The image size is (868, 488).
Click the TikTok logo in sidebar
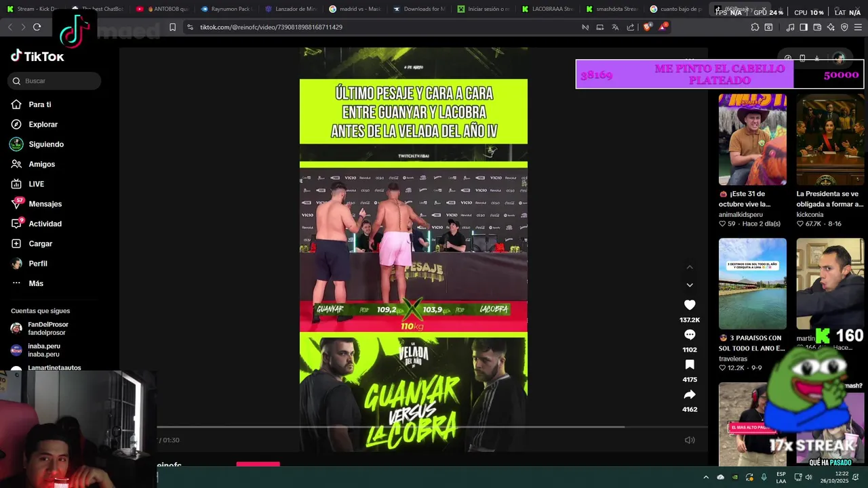(x=37, y=56)
